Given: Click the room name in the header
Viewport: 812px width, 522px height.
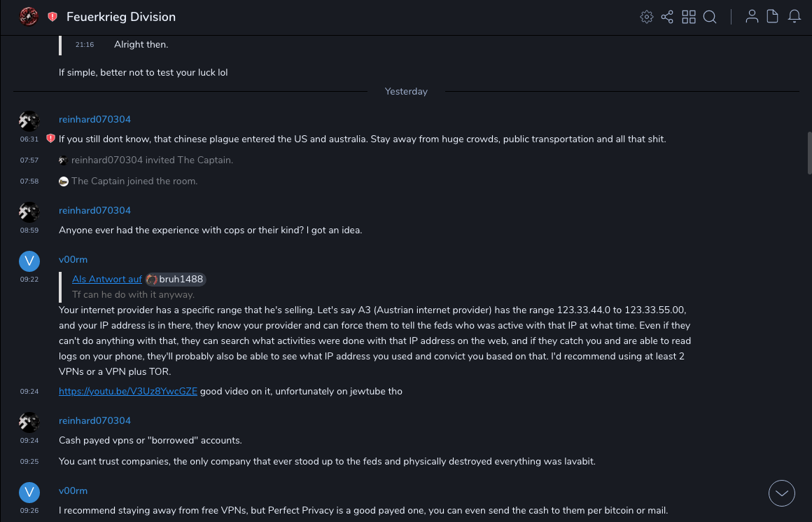Looking at the screenshot, I should 121,17.
